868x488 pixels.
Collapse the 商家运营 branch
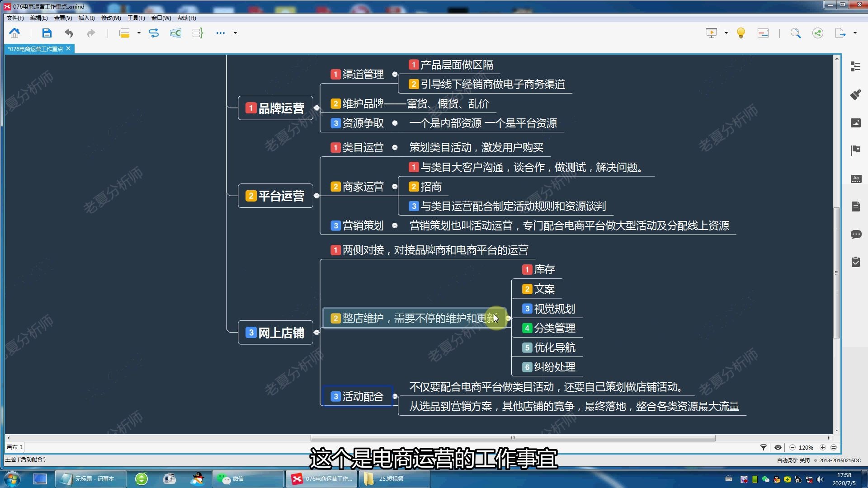[395, 187]
